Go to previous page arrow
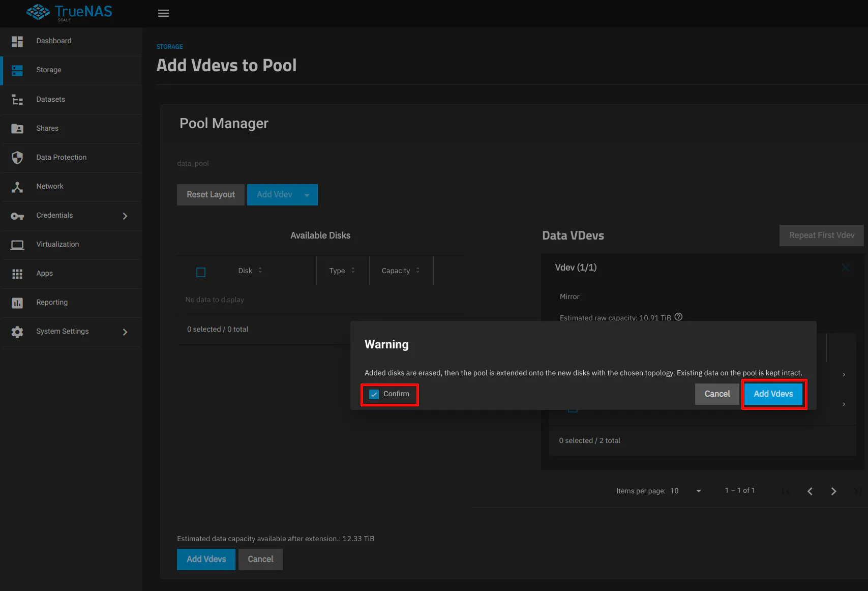The image size is (868, 591). coord(810,491)
